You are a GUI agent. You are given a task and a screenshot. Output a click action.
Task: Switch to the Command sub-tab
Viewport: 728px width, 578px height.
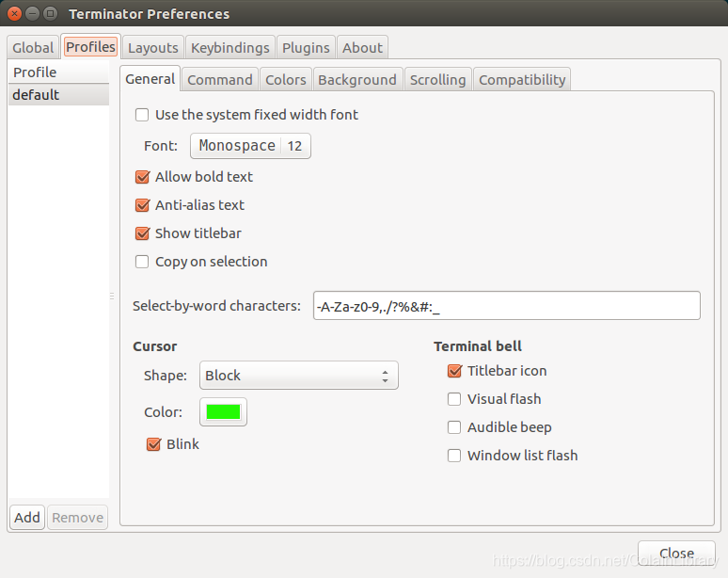[x=220, y=79]
